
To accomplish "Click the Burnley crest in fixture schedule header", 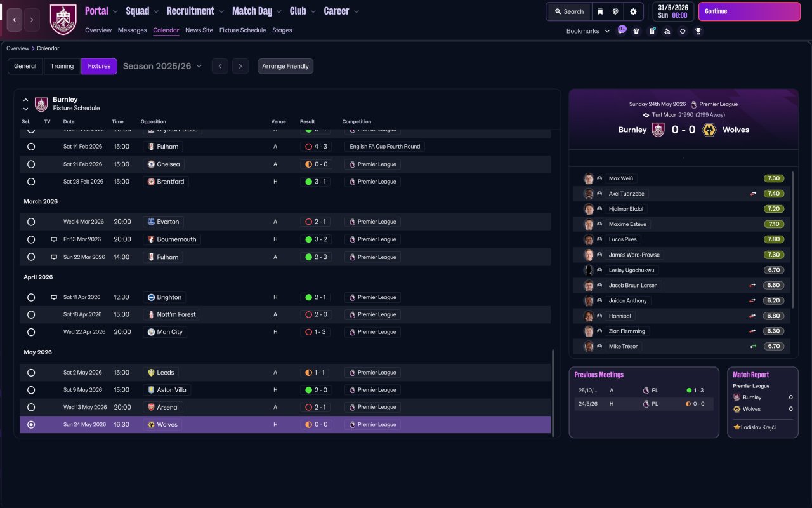I will click(x=41, y=104).
